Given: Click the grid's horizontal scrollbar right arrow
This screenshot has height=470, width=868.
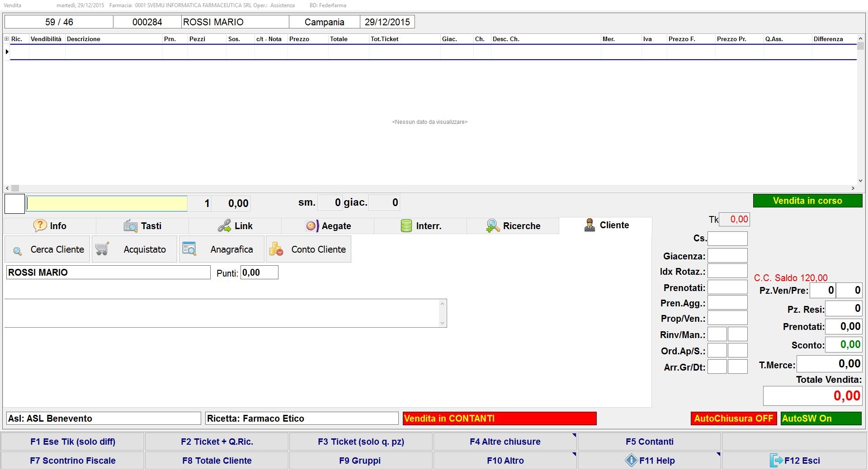Looking at the screenshot, I should click(853, 188).
